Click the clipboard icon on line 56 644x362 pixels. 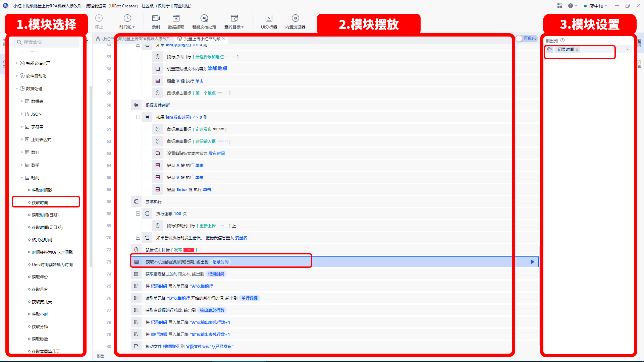[x=158, y=69]
